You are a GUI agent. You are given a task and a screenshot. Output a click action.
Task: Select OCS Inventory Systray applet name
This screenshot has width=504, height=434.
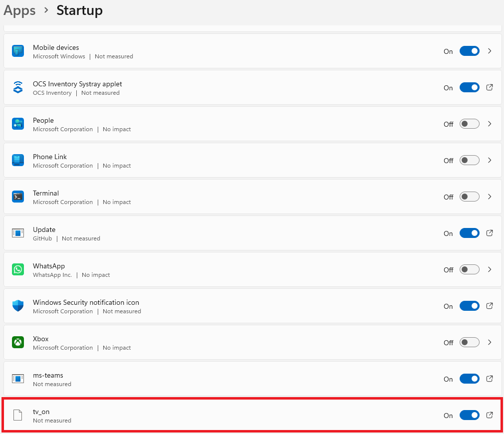click(77, 84)
